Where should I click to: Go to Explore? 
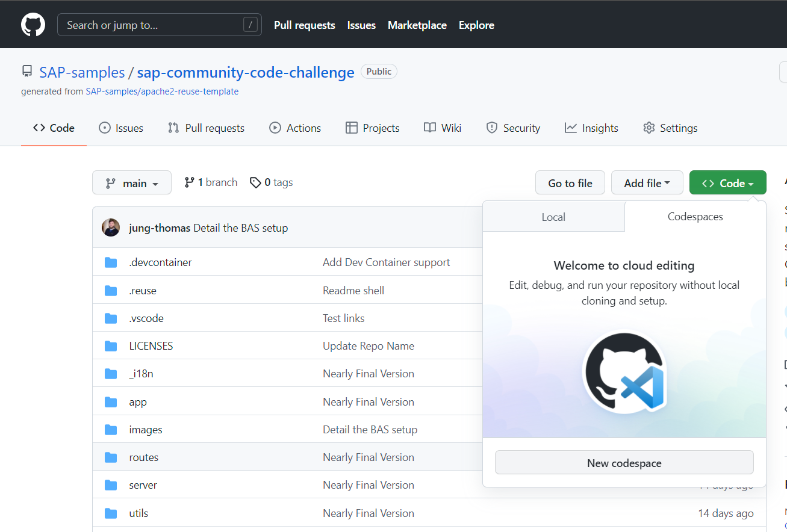[x=476, y=25]
